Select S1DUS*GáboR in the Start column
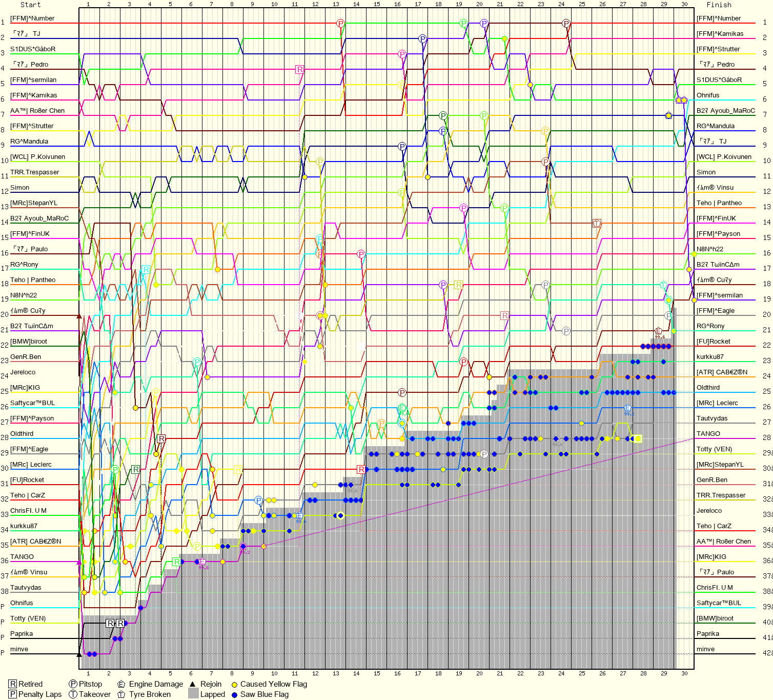The width and height of the screenshot is (773, 700). [33, 49]
